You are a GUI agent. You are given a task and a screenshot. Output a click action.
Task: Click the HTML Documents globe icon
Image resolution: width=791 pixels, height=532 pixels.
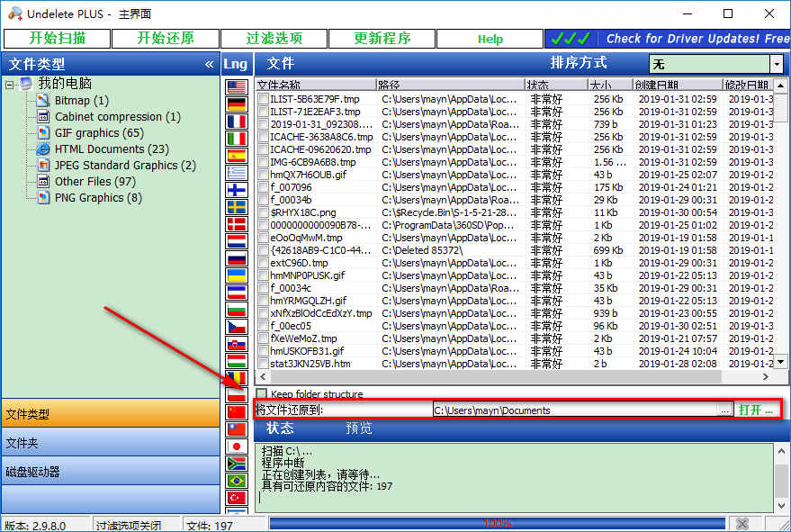pyautogui.click(x=43, y=149)
